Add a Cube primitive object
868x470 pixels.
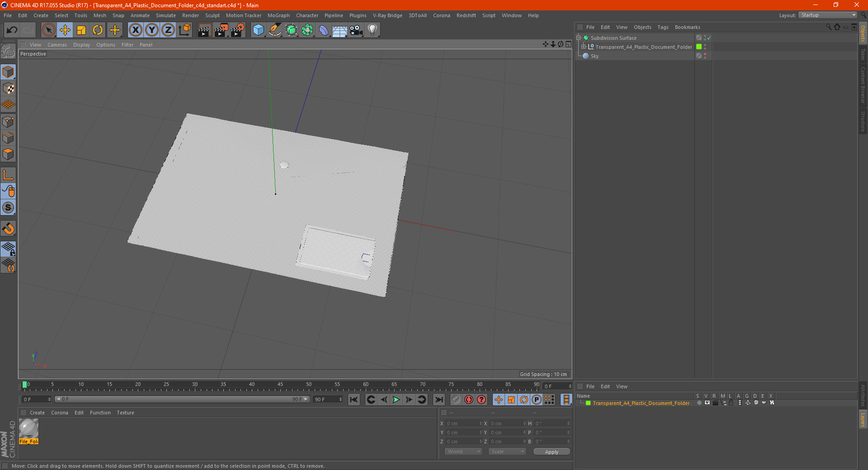tap(258, 30)
